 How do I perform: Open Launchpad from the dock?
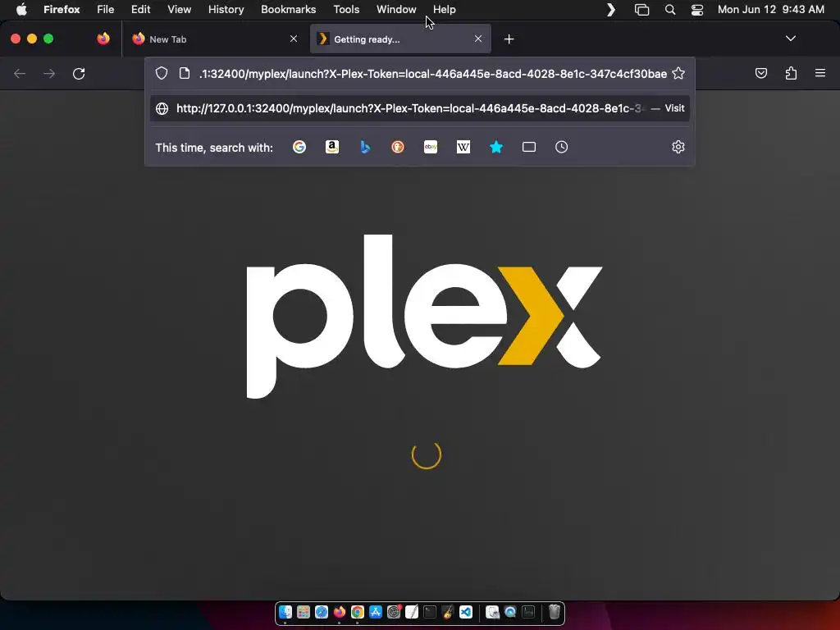pyautogui.click(x=304, y=612)
